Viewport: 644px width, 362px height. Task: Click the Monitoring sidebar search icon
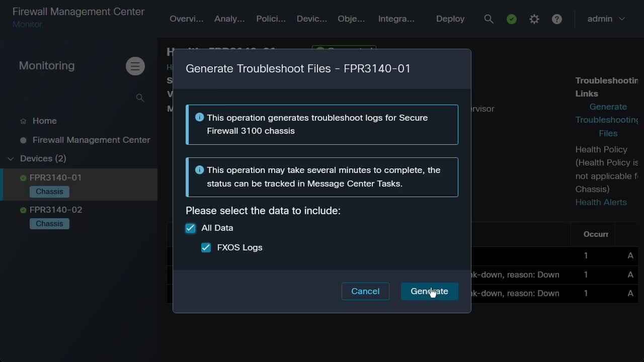click(x=140, y=98)
